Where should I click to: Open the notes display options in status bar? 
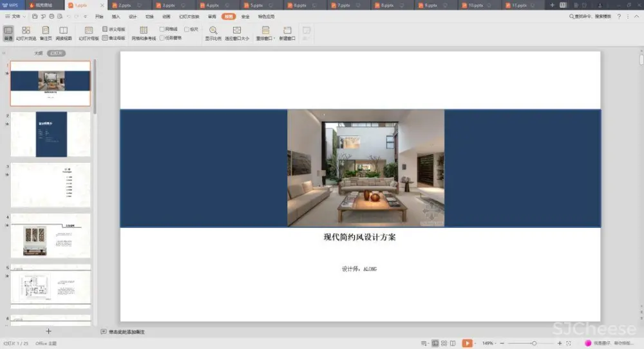tap(424, 343)
